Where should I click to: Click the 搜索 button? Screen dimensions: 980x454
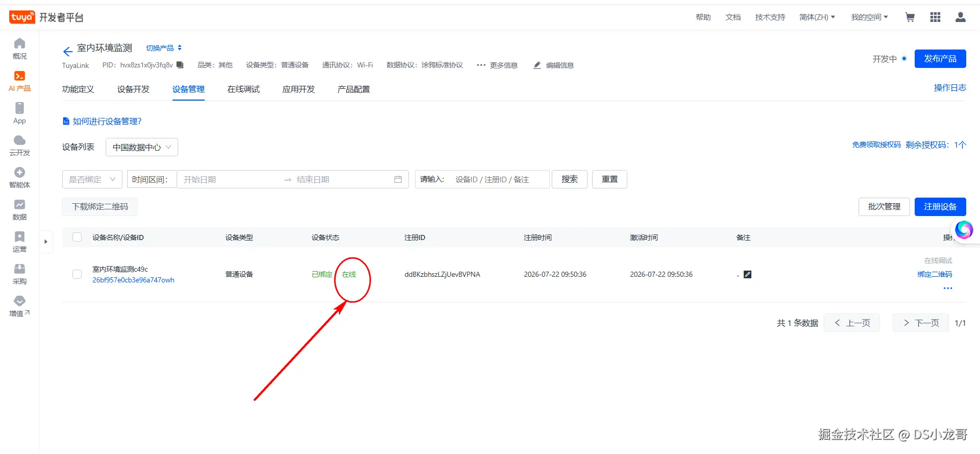tap(570, 179)
